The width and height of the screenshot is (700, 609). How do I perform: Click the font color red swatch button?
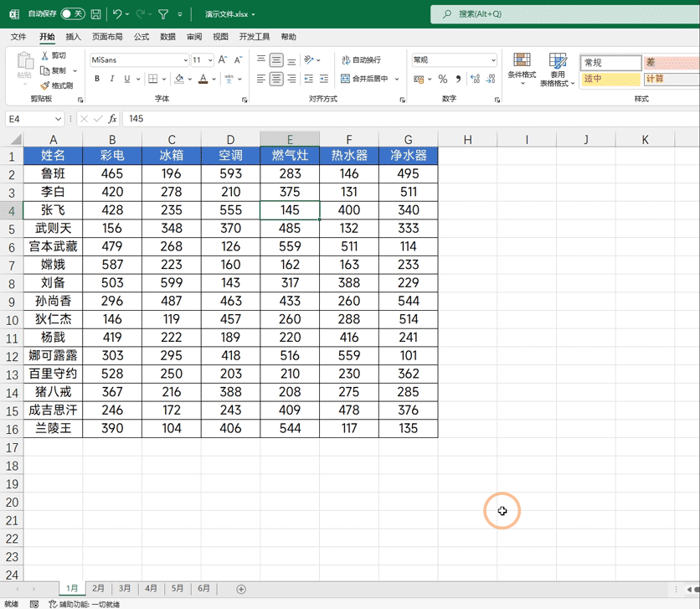(203, 79)
